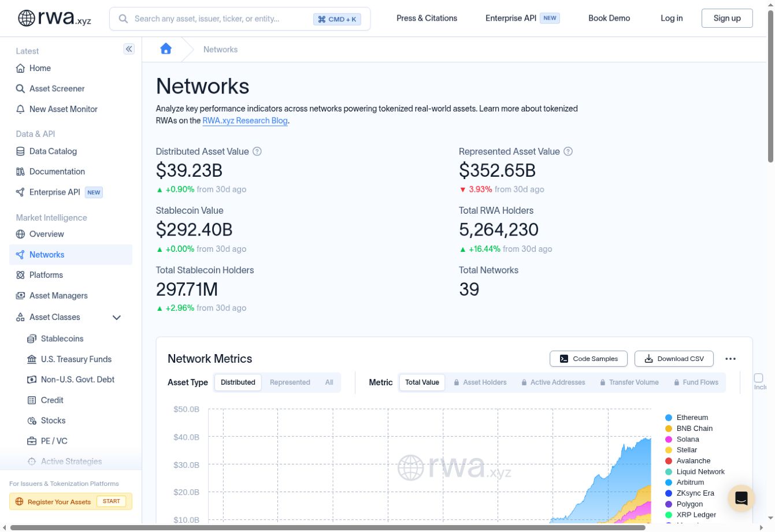
Task: Open the RWA.xyz Research Blog link
Action: click(245, 121)
